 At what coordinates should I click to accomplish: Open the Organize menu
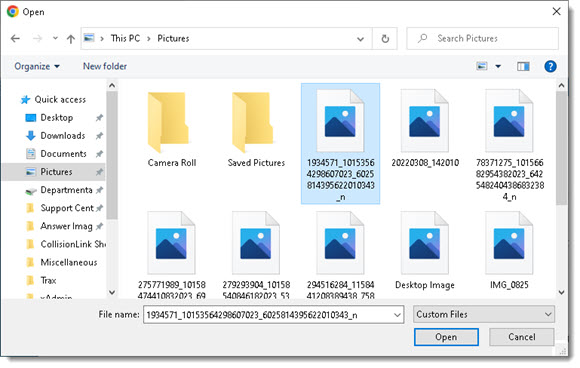pos(37,67)
